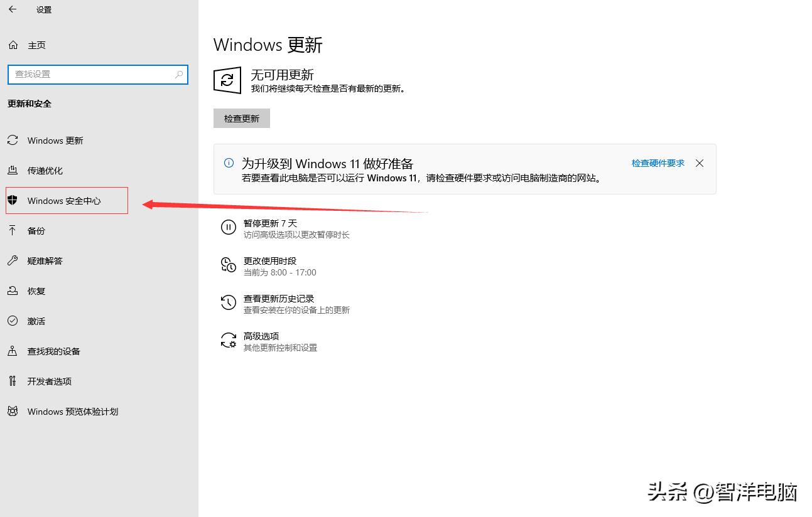Dismiss the Windows 11 upgrade banner
This screenshot has height=517, width=812.
700,163
